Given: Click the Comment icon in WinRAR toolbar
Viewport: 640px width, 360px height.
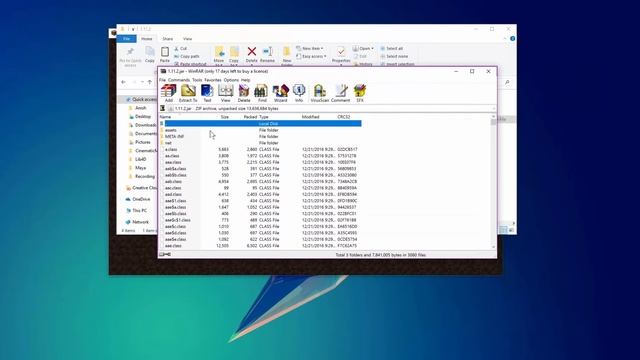Looking at the screenshot, I should (340, 93).
